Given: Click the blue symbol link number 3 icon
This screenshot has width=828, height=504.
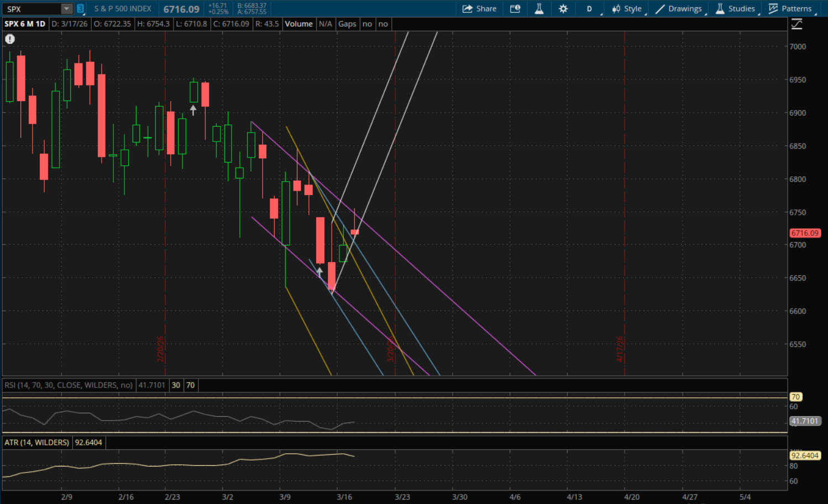Looking at the screenshot, I should point(80,9).
